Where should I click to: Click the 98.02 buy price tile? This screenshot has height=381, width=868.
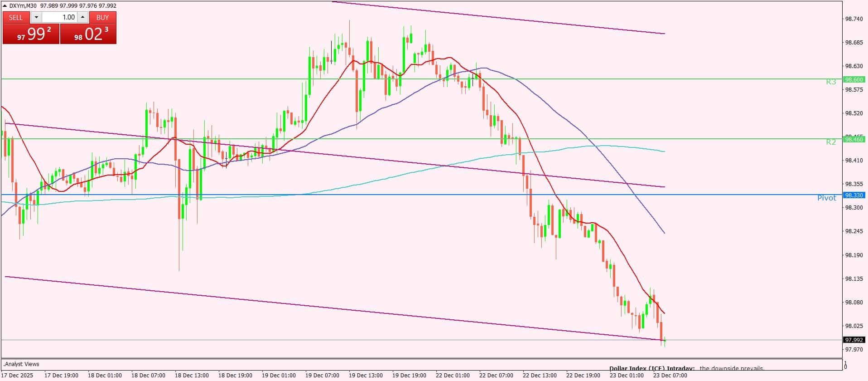point(88,34)
